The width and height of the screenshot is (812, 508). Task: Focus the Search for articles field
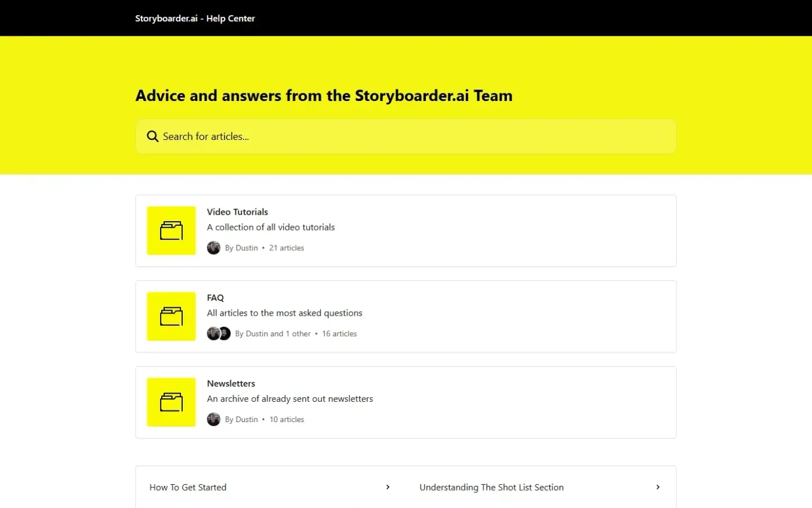pyautogui.click(x=406, y=136)
